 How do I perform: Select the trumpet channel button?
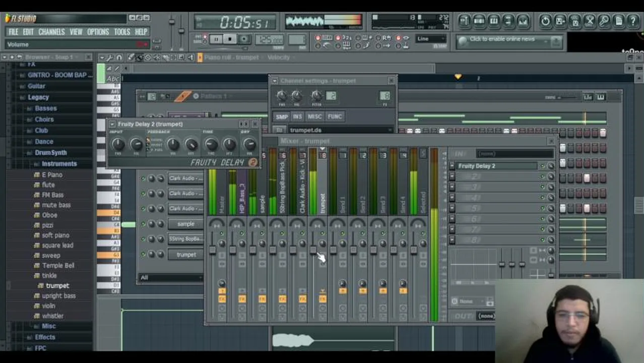click(186, 255)
